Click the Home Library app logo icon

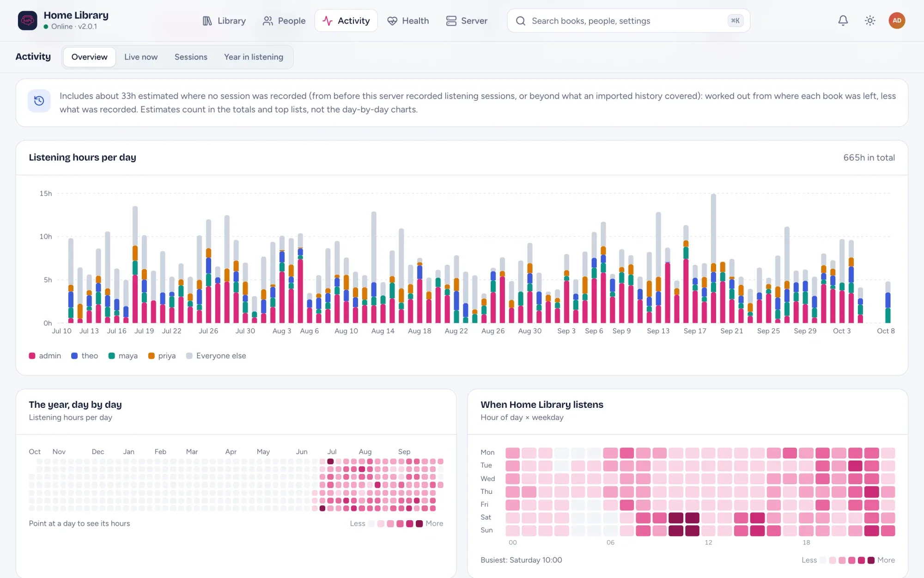pos(27,20)
